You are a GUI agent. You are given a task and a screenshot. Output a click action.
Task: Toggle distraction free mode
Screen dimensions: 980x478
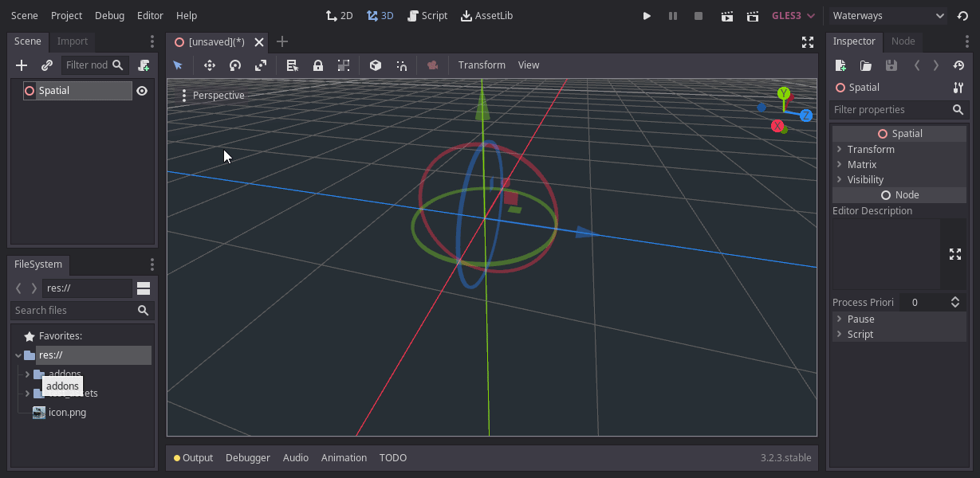[808, 42]
